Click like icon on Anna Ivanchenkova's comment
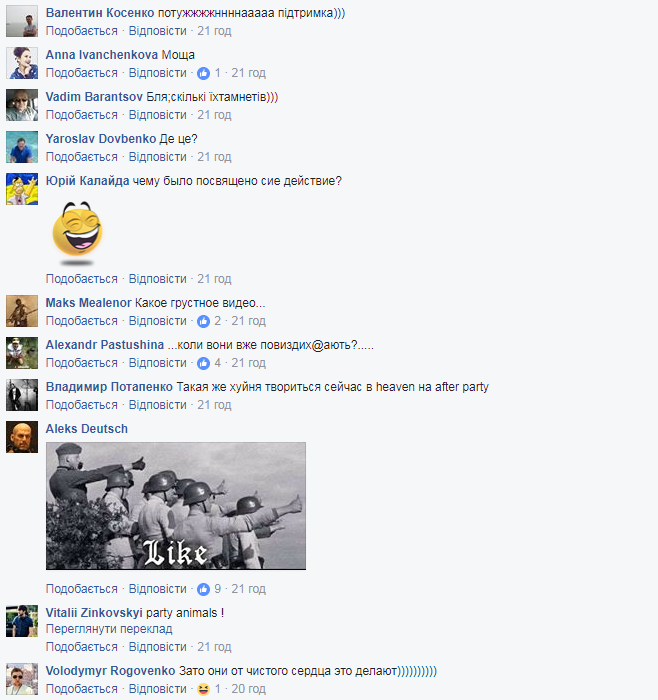Screen dimensions: 658x700 coord(203,73)
